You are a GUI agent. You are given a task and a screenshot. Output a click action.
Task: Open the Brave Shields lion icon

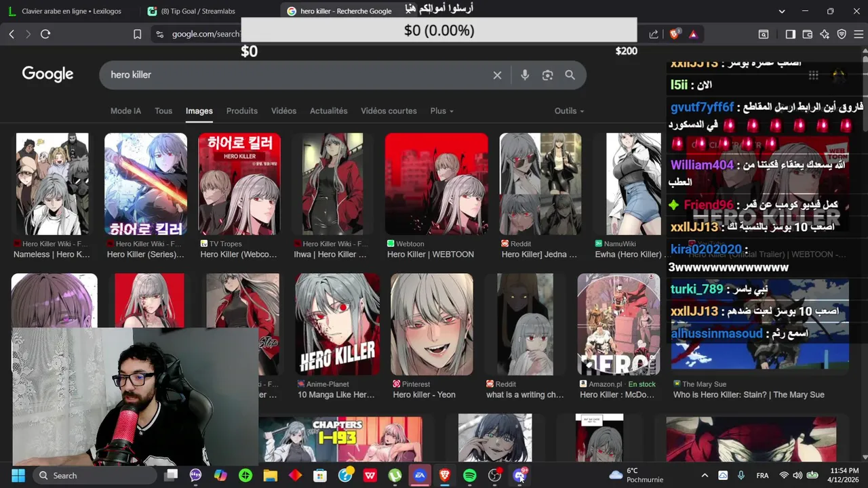pos(675,34)
